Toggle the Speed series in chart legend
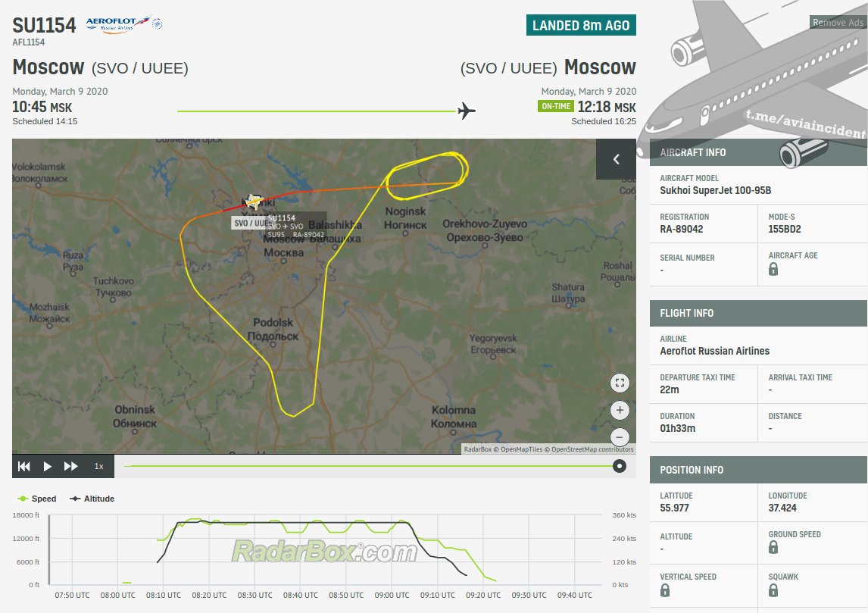 pyautogui.click(x=37, y=499)
